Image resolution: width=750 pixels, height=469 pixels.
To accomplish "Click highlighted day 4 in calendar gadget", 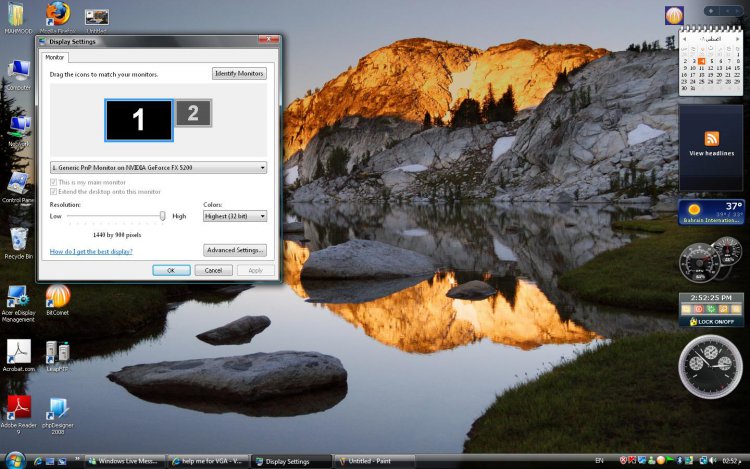I will coord(702,61).
